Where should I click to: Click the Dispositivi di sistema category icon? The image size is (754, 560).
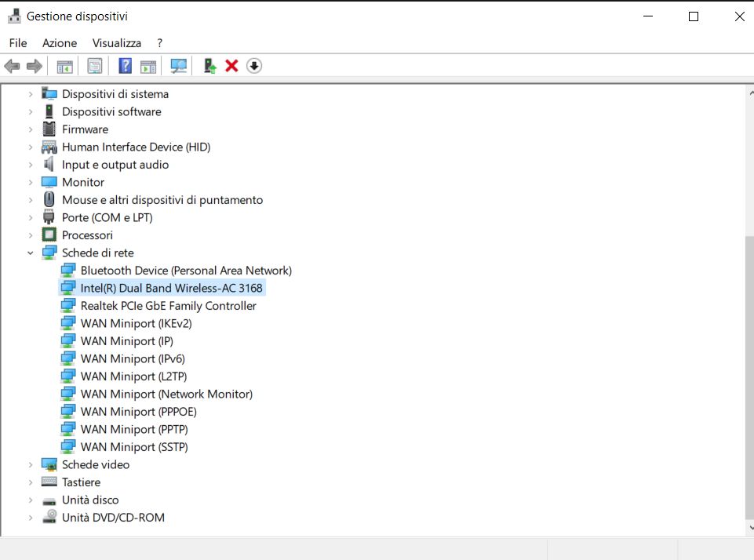[49, 93]
